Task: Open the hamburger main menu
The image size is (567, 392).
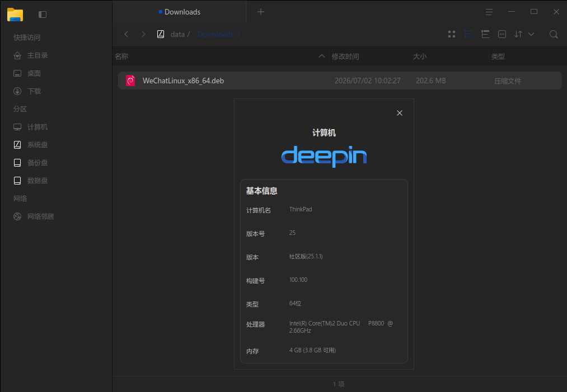Action: (x=489, y=12)
